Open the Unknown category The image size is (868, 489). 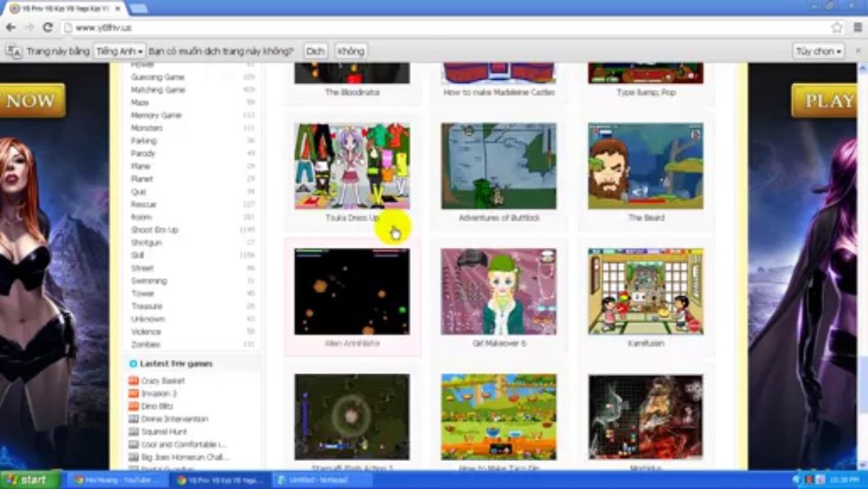click(x=148, y=319)
